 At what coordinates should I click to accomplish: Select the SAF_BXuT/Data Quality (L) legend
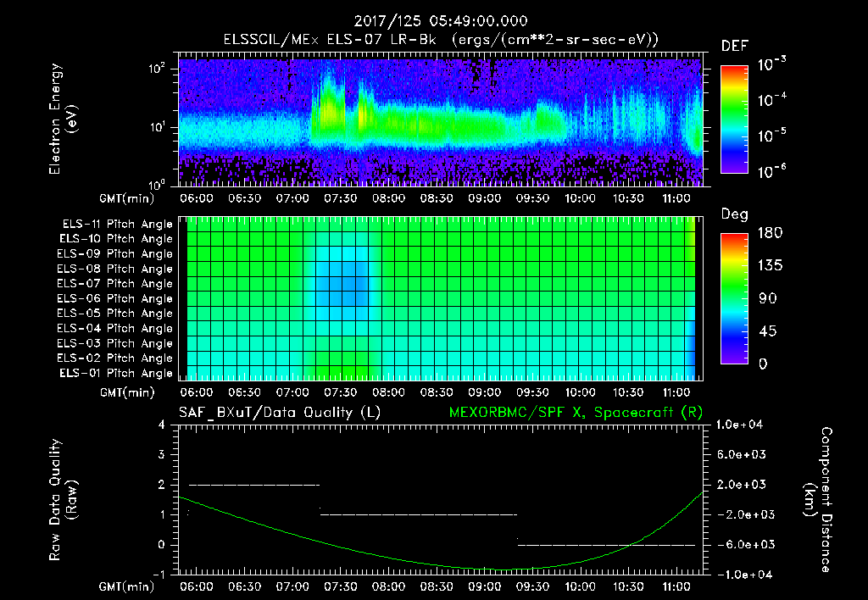280,413
